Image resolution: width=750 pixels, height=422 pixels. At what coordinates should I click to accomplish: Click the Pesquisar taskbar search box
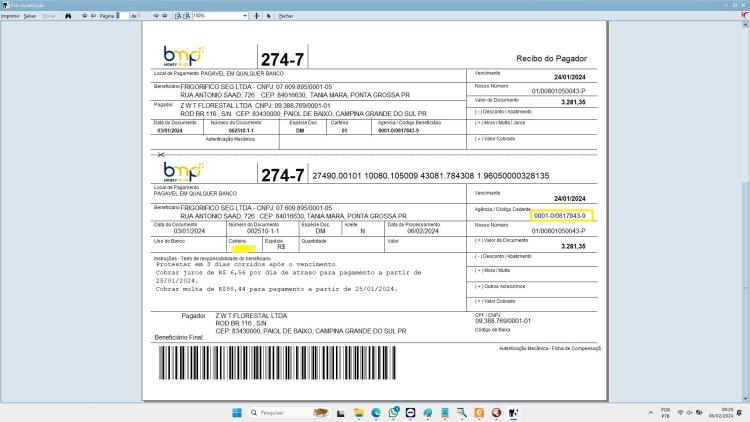tap(289, 412)
